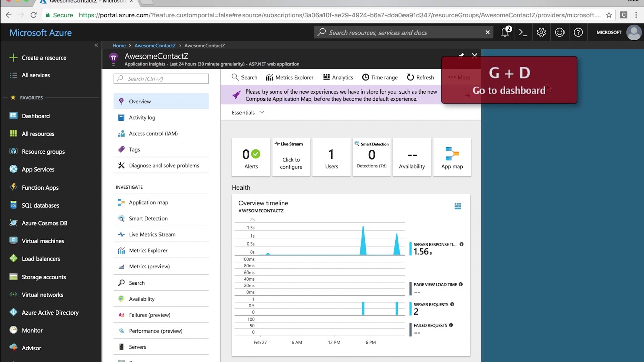Click Search in the blade toolbar
The width and height of the screenshot is (644, 362).
(245, 77)
